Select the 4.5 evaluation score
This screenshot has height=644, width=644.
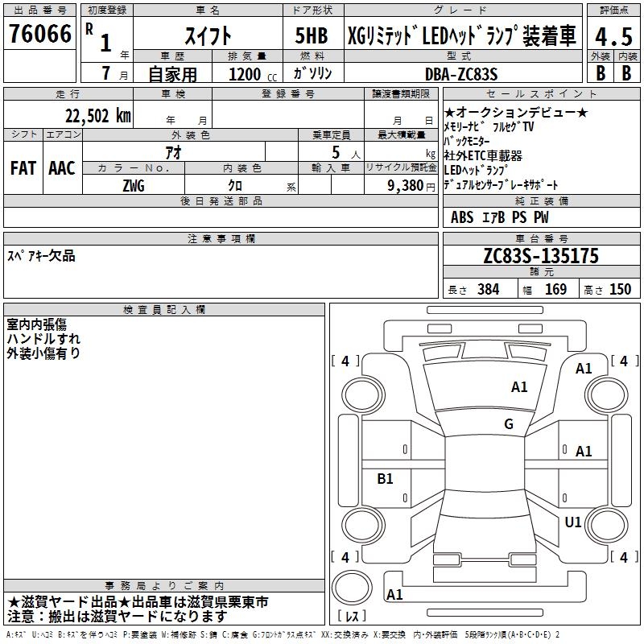613,36
